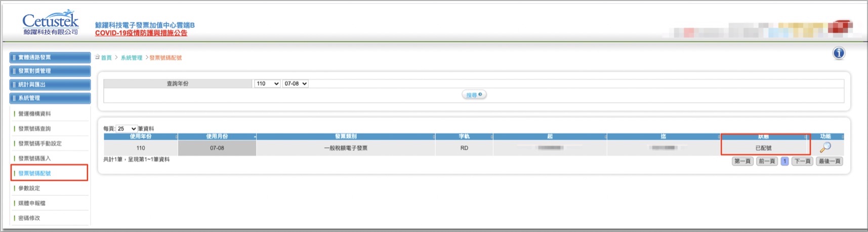The height and width of the screenshot is (232, 868).
Task: Click the RD track code cell
Action: 464,148
